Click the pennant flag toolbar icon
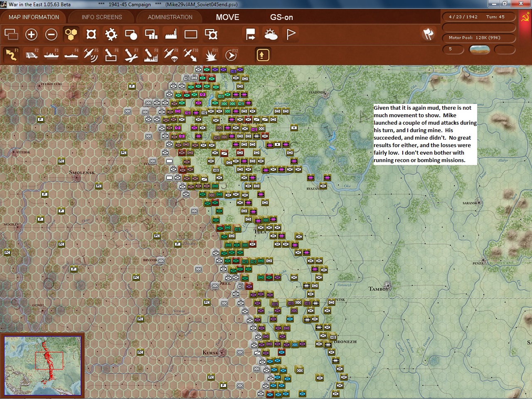The image size is (532, 399). (291, 34)
